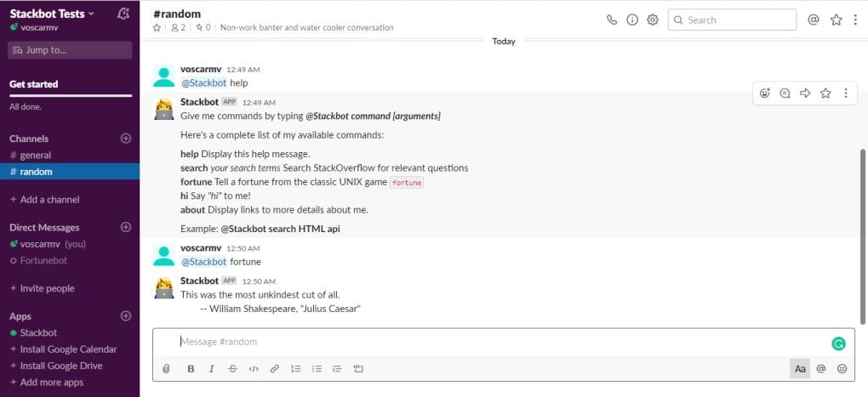Open the Stackbot Tests workspace menu
This screenshot has height=397, width=868.
click(x=52, y=14)
